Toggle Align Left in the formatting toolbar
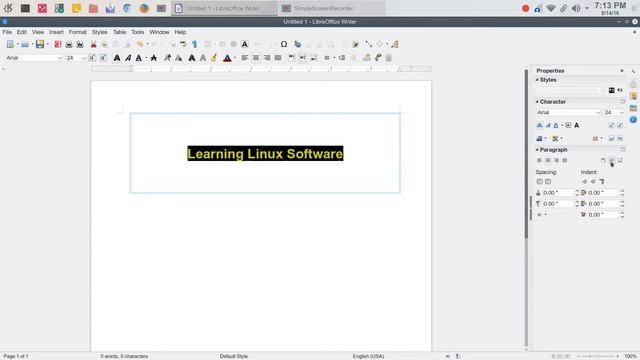This screenshot has width=640, height=360. tap(244, 58)
